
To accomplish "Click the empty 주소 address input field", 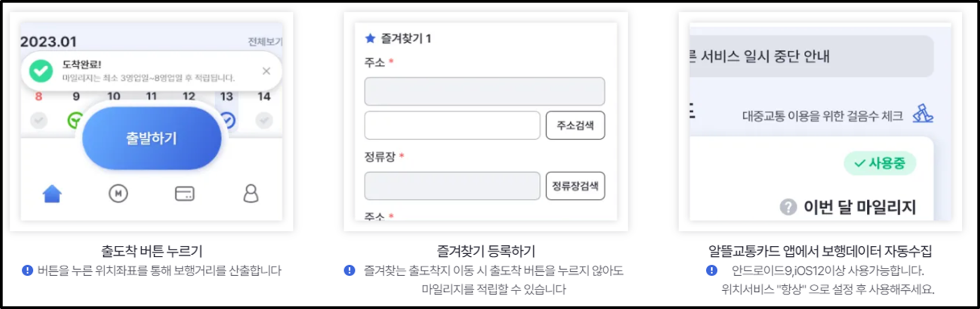I will point(484,91).
